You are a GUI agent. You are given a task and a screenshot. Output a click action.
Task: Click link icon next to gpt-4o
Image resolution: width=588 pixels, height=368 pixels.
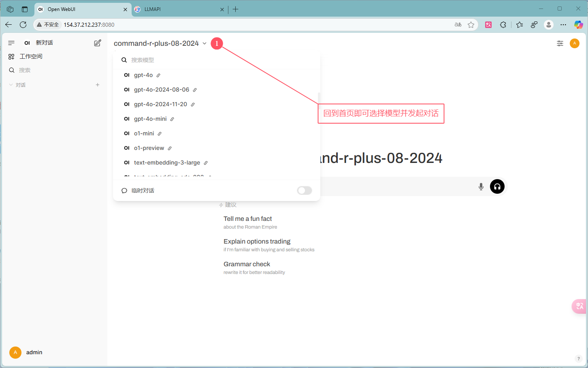pyautogui.click(x=158, y=75)
